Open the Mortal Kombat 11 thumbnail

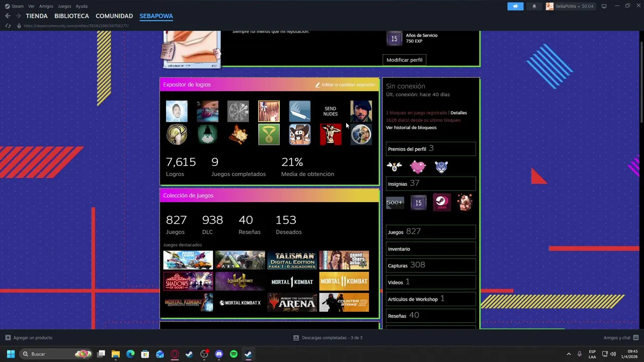344,282
